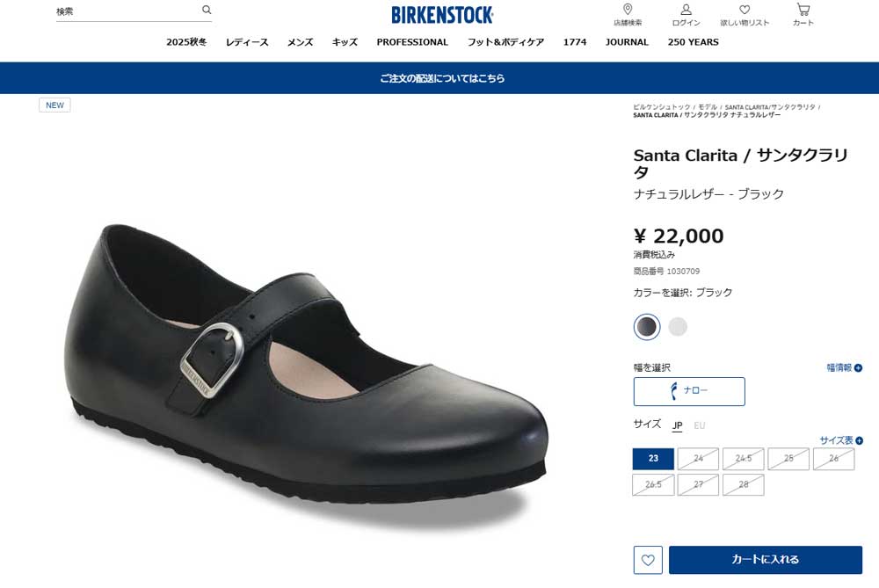Open the shopping cart icon
Viewport: 879px width, 588px height.
click(x=803, y=10)
